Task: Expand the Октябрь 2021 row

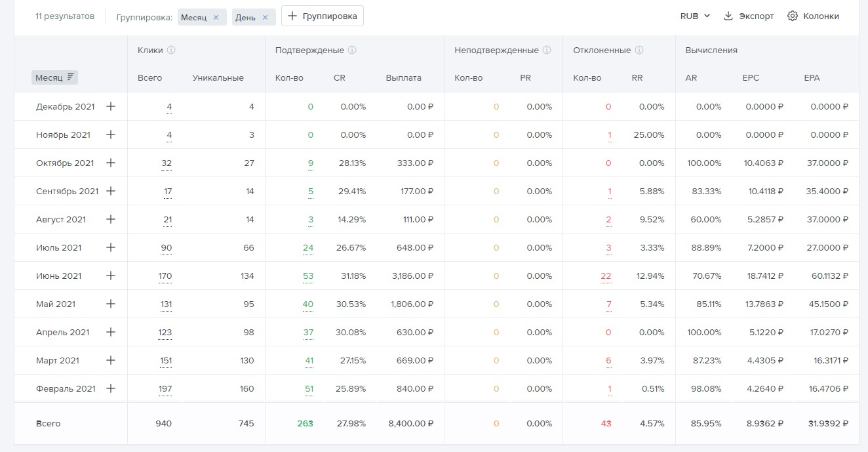Action: (111, 163)
